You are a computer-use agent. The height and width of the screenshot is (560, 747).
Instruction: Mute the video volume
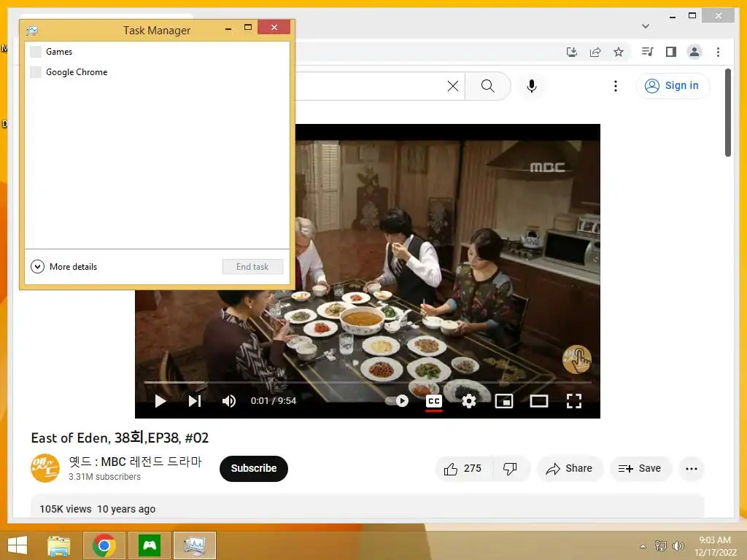pos(228,401)
